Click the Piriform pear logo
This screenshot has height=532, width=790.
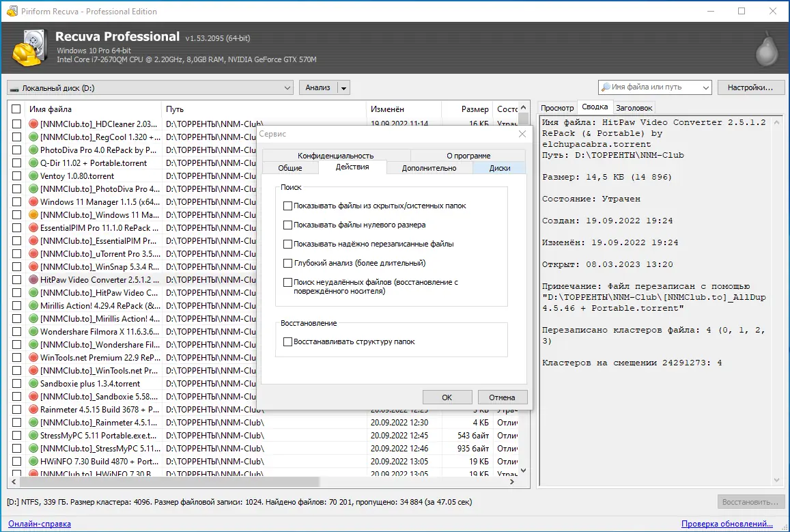coord(767,48)
